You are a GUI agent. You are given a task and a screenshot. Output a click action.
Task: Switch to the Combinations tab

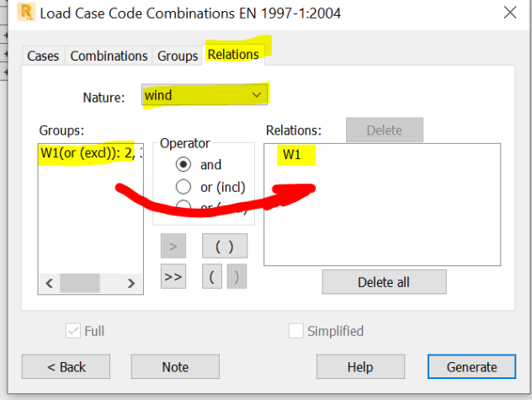tap(109, 56)
